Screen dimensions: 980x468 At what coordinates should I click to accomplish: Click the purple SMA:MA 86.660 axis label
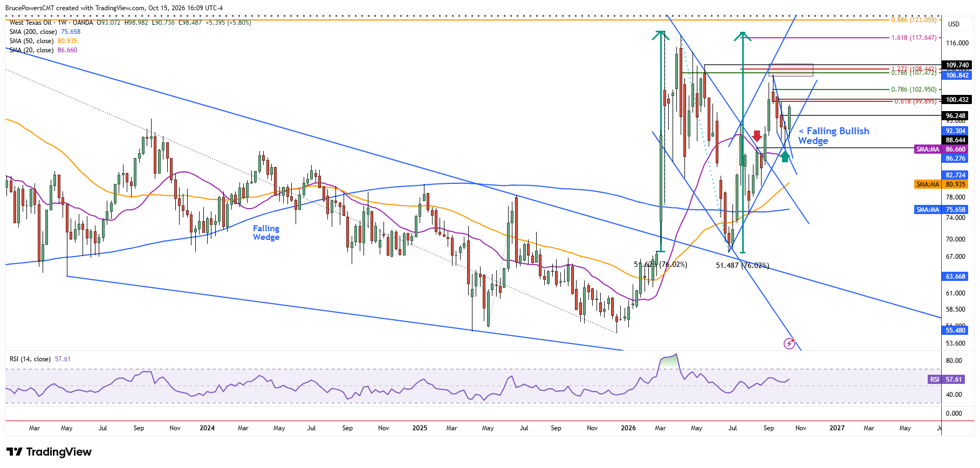pos(942,149)
